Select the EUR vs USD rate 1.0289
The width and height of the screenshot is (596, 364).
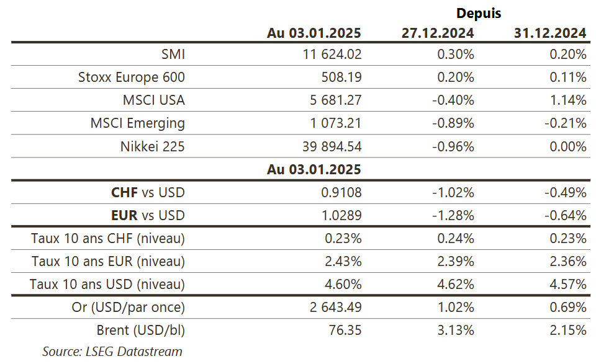point(341,216)
